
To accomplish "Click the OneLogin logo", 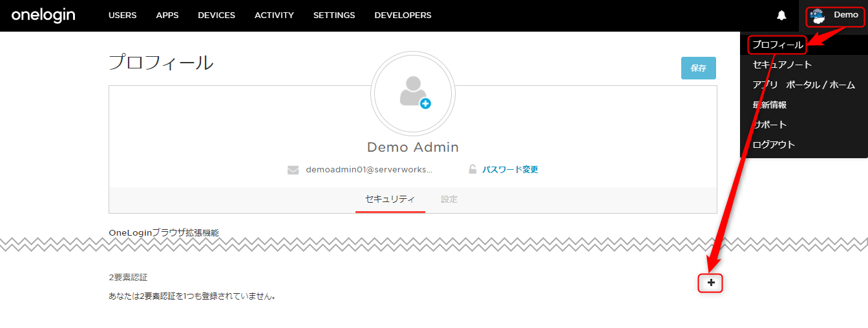I will pyautogui.click(x=43, y=15).
